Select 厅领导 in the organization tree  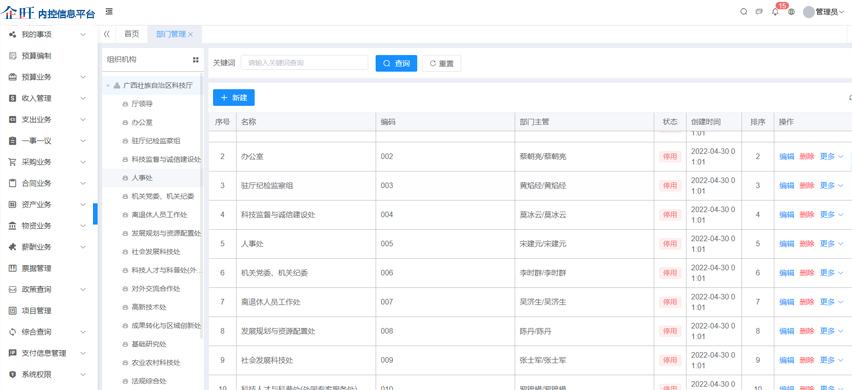[x=142, y=104]
